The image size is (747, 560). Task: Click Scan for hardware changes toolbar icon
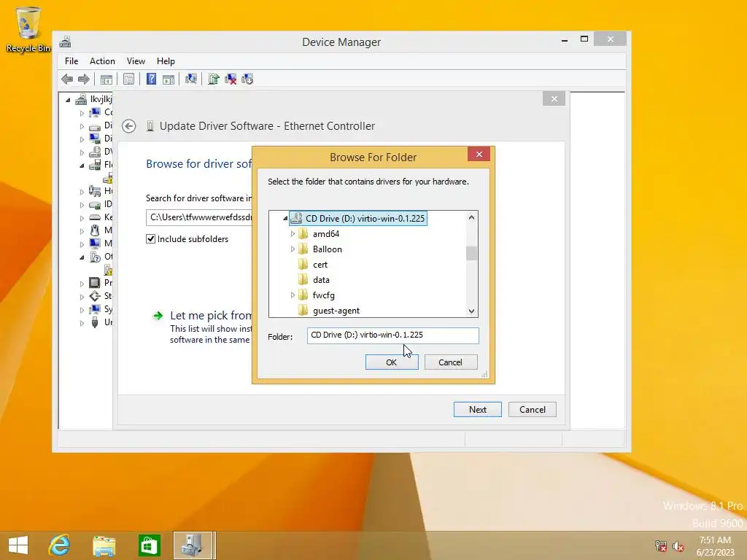pos(191,79)
